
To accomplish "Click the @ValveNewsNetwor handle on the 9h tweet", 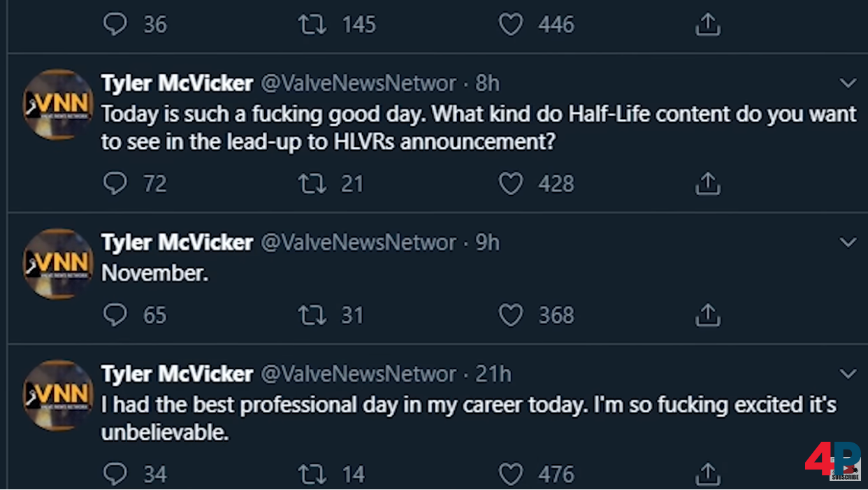I will pyautogui.click(x=358, y=243).
